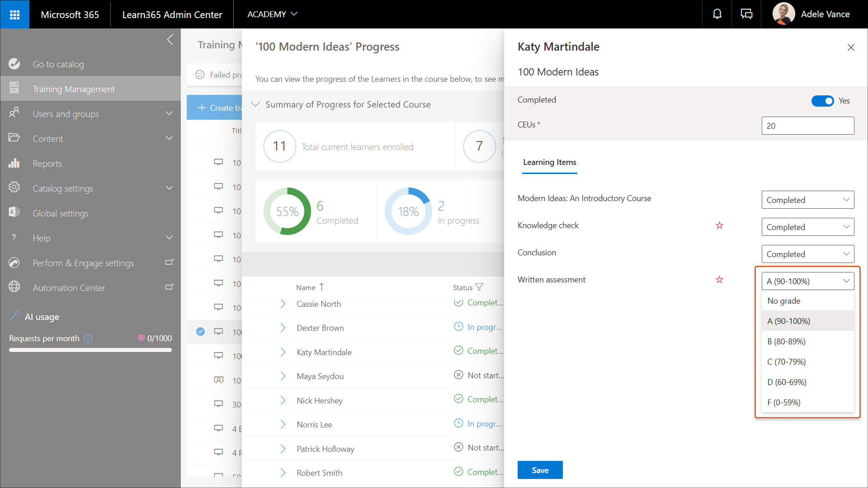Expand Cassie North row

point(283,304)
